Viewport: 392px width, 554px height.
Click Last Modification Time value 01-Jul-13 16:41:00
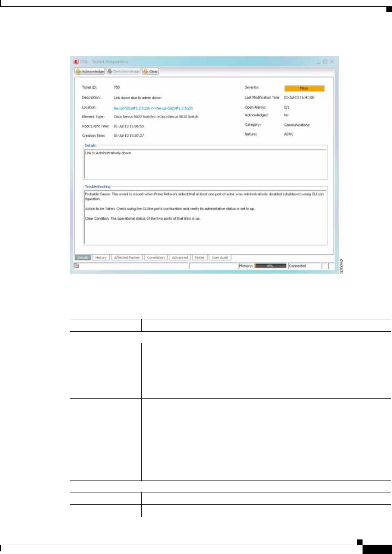coord(299,98)
